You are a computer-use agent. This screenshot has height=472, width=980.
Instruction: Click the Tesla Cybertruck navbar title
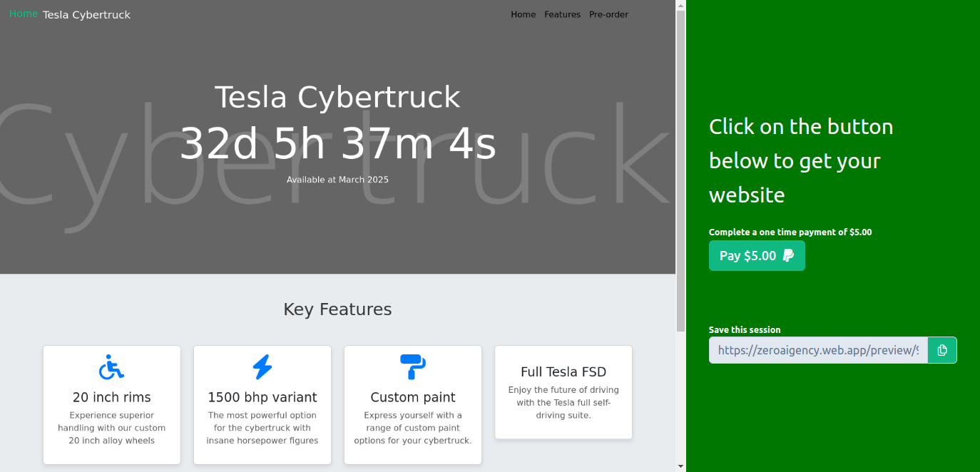tap(86, 15)
